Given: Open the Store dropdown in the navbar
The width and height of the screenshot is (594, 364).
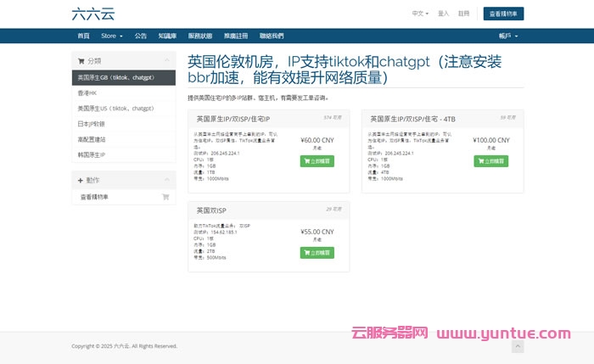Looking at the screenshot, I should (x=111, y=36).
